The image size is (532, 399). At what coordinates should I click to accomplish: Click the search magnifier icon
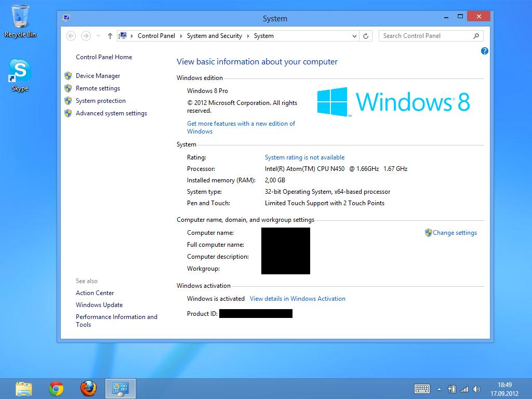(476, 36)
